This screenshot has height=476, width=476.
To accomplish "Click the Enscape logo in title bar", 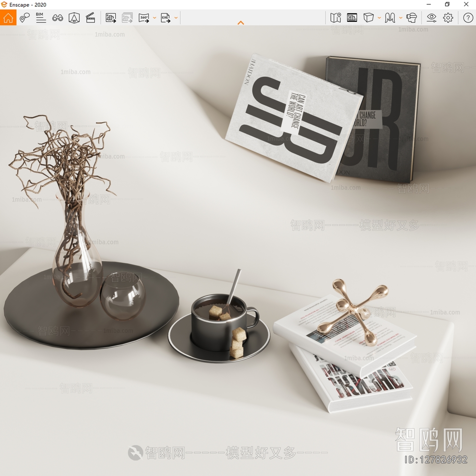I will (x=4, y=4).
